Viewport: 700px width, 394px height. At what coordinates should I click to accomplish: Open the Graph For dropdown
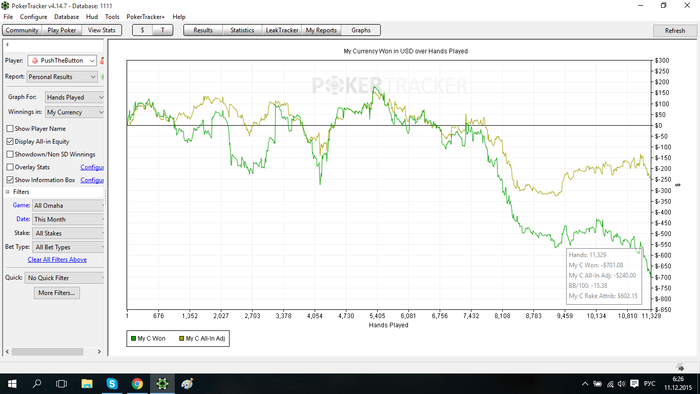[x=75, y=97]
